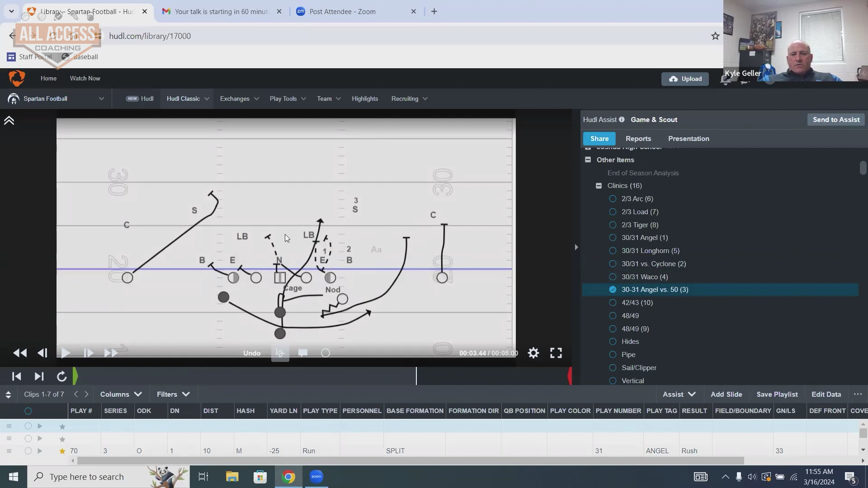Open Chrome from the taskbar
Viewport: 868px width, 488px height.
288,477
